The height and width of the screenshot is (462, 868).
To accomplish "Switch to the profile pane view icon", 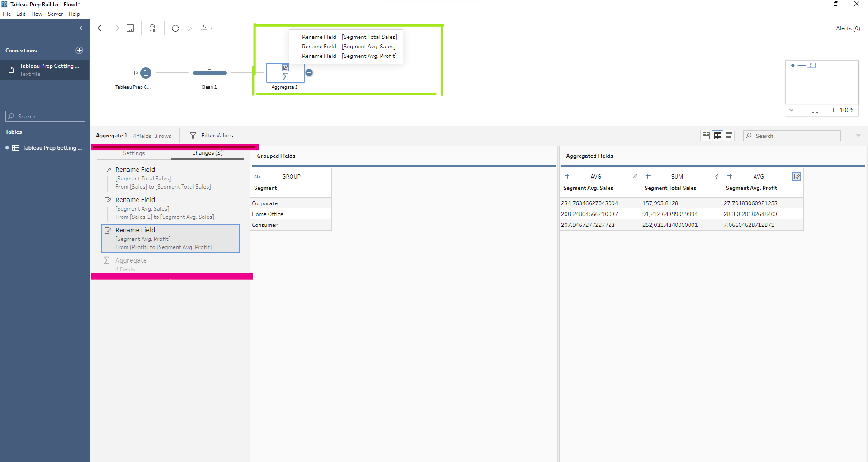I will click(x=706, y=136).
